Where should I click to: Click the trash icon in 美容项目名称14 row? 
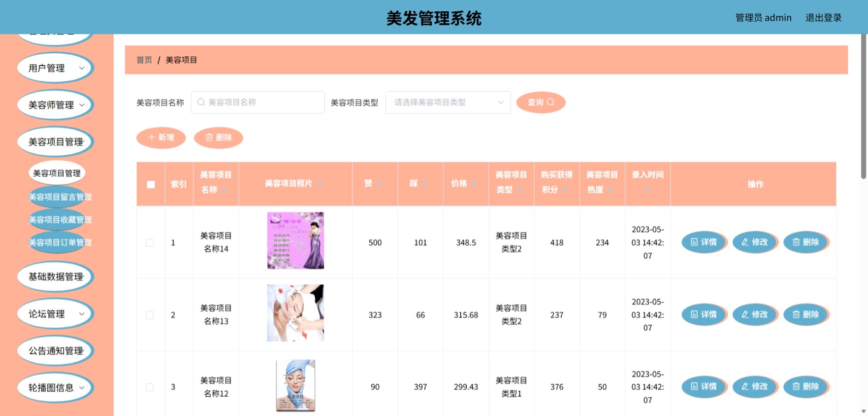[796, 242]
